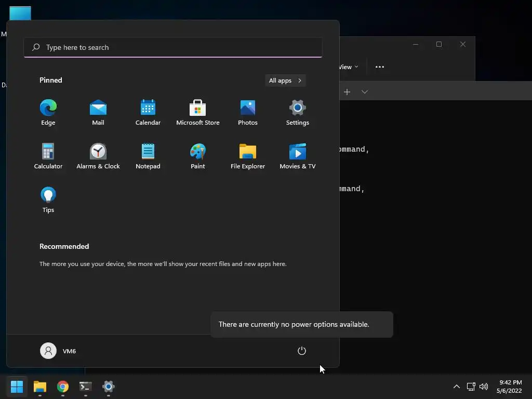Viewport: 532px width, 399px height.
Task: Open File Explorer from the taskbar
Action: point(40,387)
